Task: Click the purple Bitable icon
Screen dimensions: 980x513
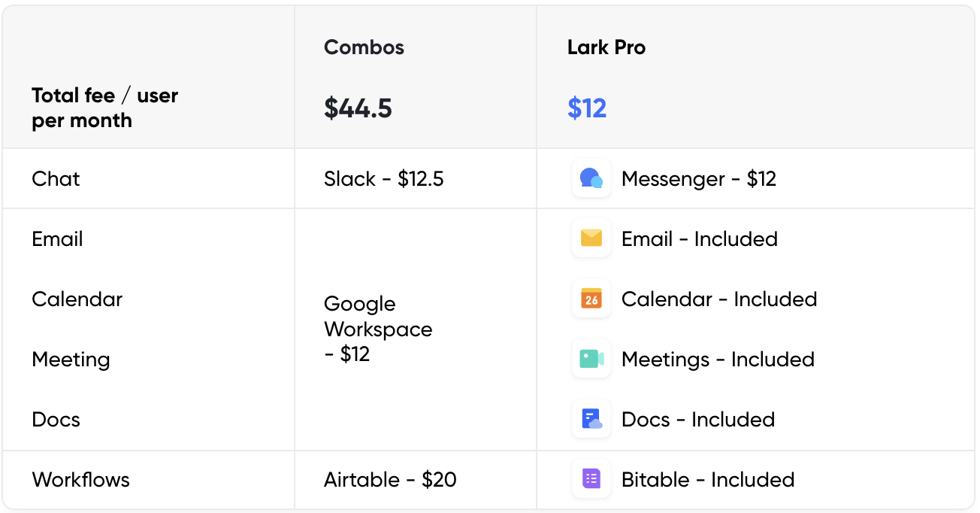Action: (x=591, y=479)
